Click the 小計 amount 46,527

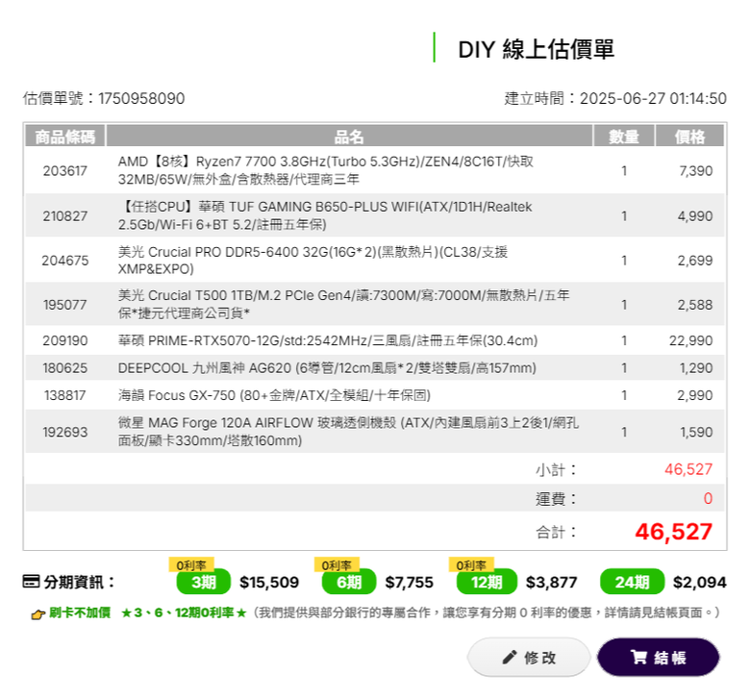688,469
